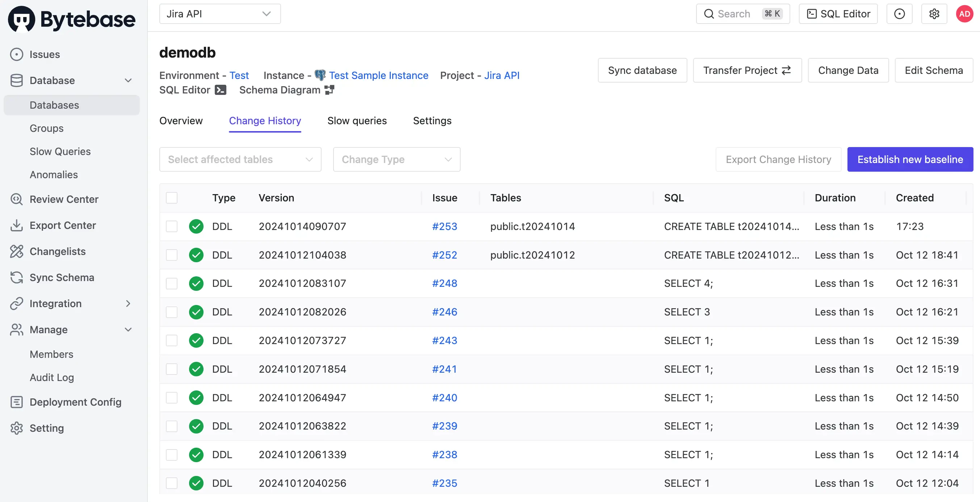
Task: Go to Export Center in sidebar
Action: click(62, 225)
